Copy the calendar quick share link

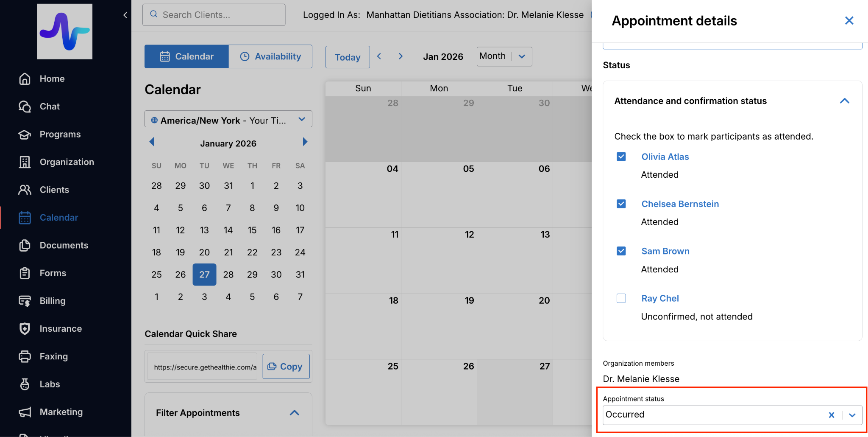(286, 366)
